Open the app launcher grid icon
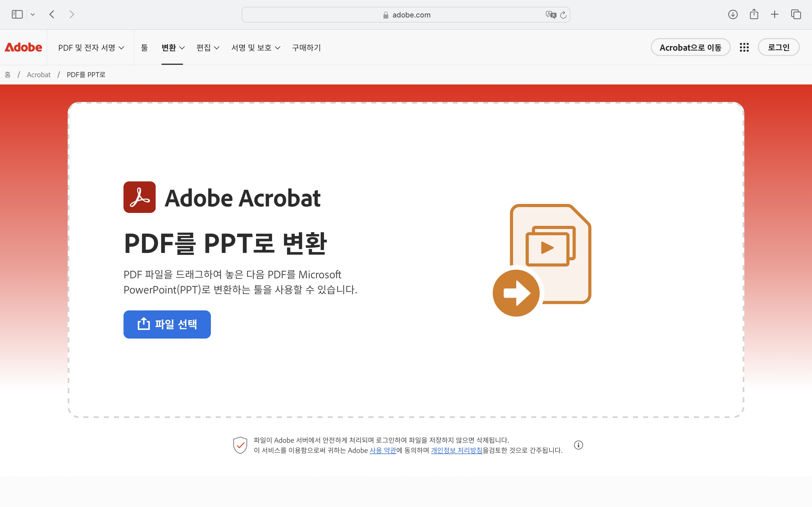The height and width of the screenshot is (507, 812). point(744,47)
